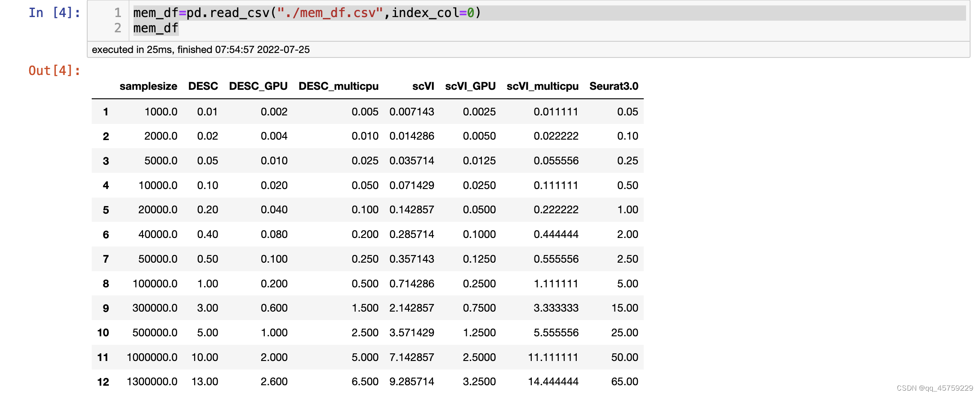Click scVI value 9.285714
The height and width of the screenshot is (396, 980).
click(x=412, y=382)
